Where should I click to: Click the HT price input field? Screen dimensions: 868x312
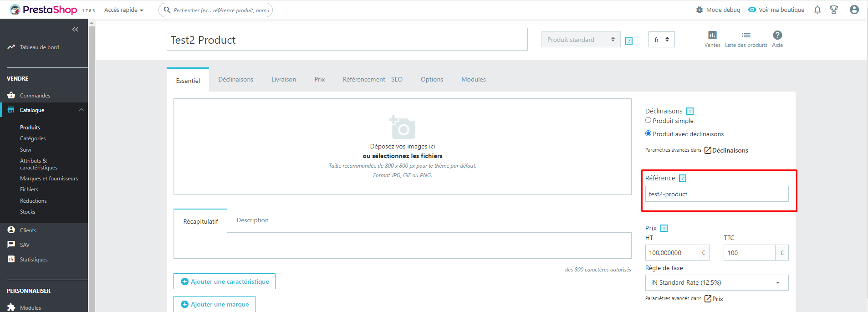click(x=671, y=253)
